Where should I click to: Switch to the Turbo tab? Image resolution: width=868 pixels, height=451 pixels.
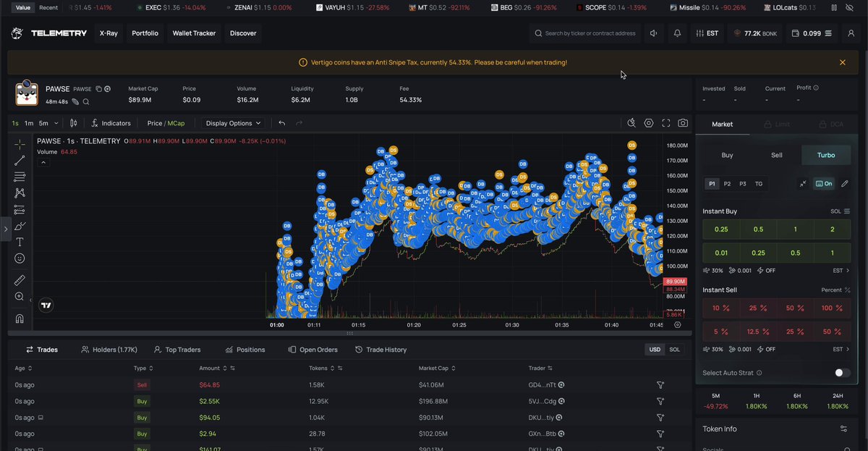pos(825,155)
